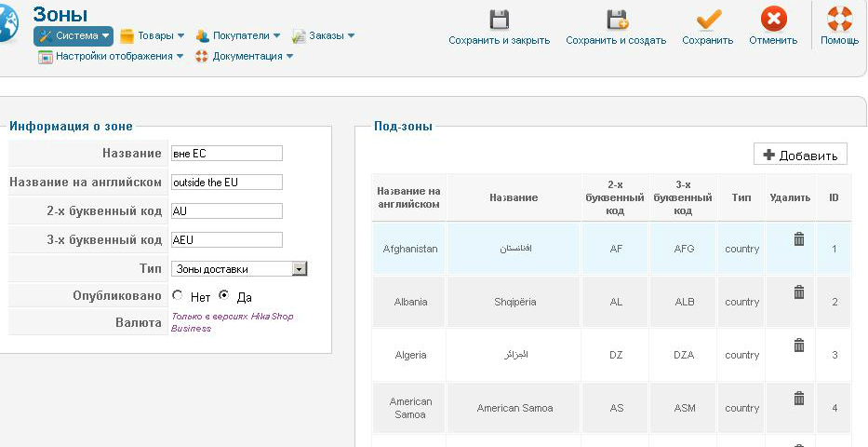Click 2-х буквенный код column header
Viewport: 868px width, 447px height.
click(615, 197)
